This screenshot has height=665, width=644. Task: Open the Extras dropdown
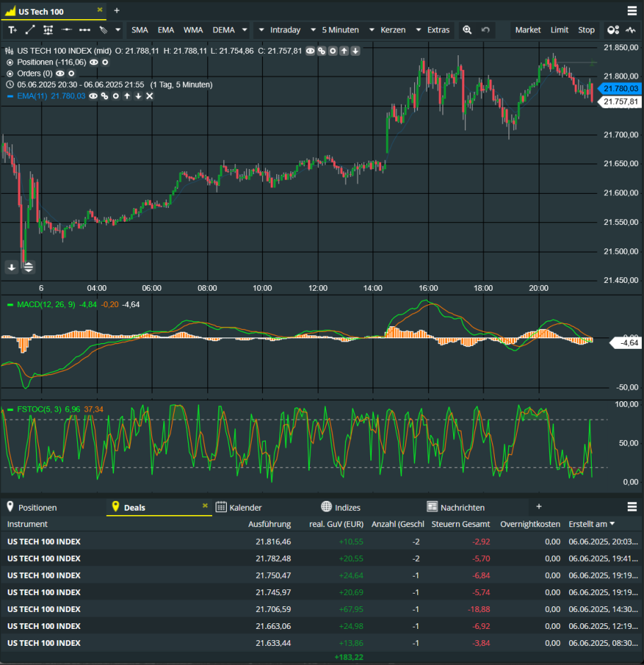[433, 30]
